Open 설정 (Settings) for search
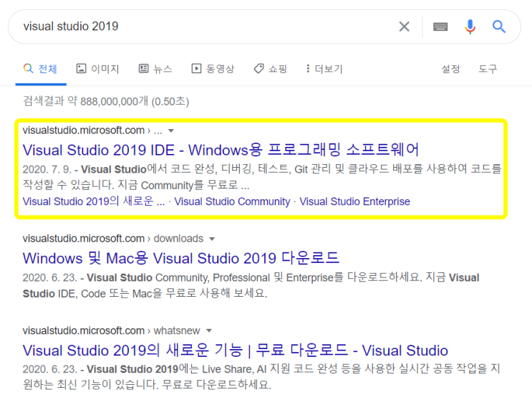The image size is (532, 405). click(450, 69)
